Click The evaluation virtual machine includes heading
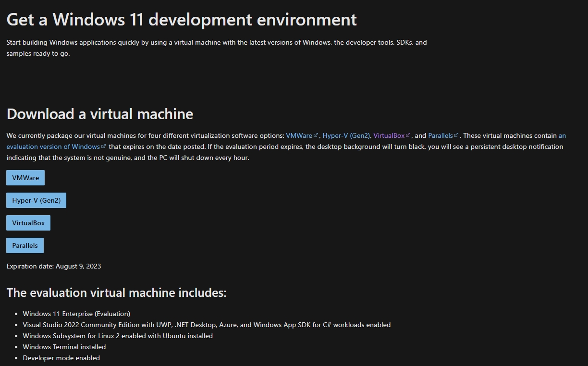Viewport: 588px width, 366px height. click(x=116, y=293)
